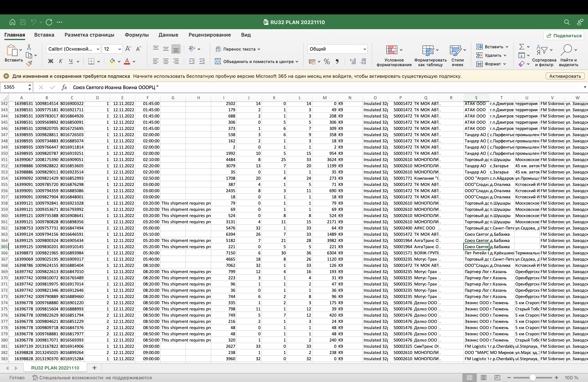This screenshot has width=588, height=382.
Task: Apply percent style format
Action: click(x=327, y=61)
